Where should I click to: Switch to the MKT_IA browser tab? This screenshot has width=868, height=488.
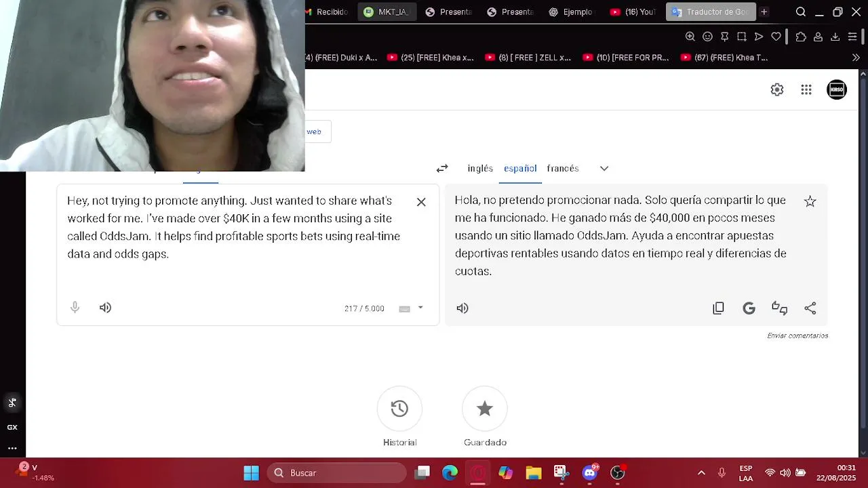[x=387, y=12]
